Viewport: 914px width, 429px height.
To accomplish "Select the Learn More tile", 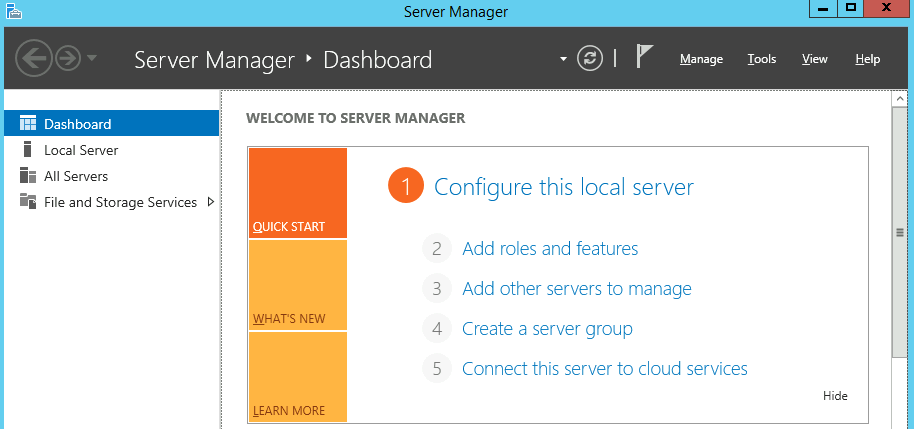I will 297,377.
